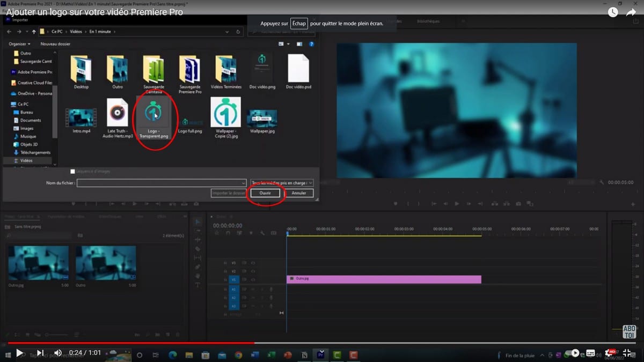Toggle A1 track targeting button

pyautogui.click(x=233, y=290)
